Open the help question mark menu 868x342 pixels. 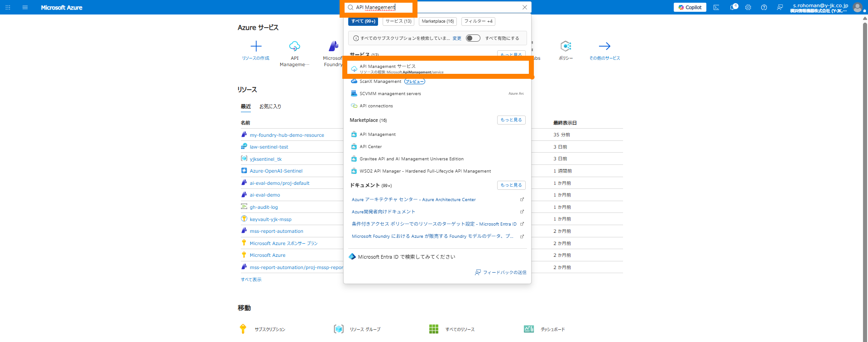pos(764,7)
